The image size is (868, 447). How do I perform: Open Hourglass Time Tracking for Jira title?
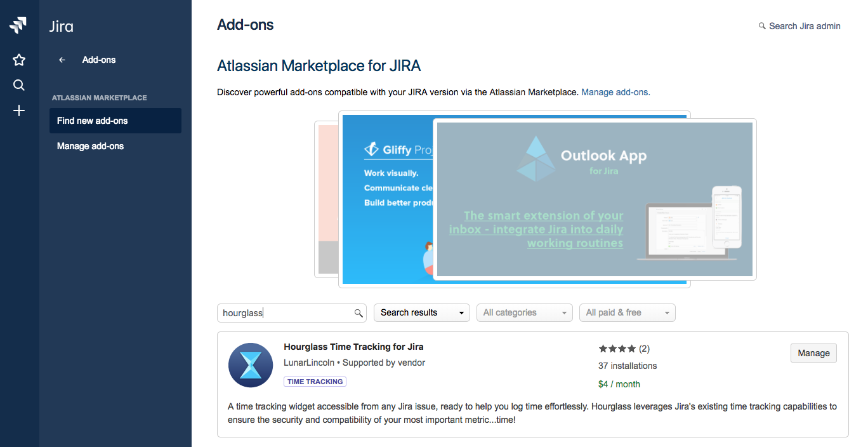pos(353,347)
